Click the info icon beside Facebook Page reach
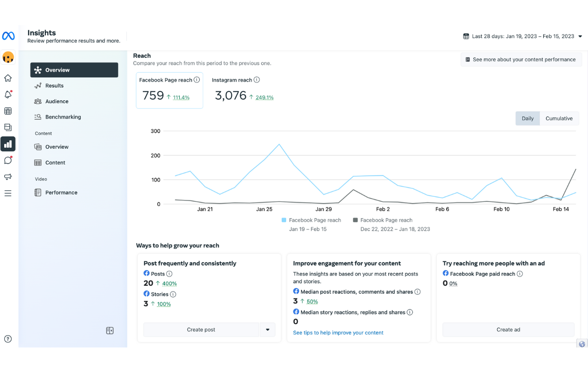 197,80
